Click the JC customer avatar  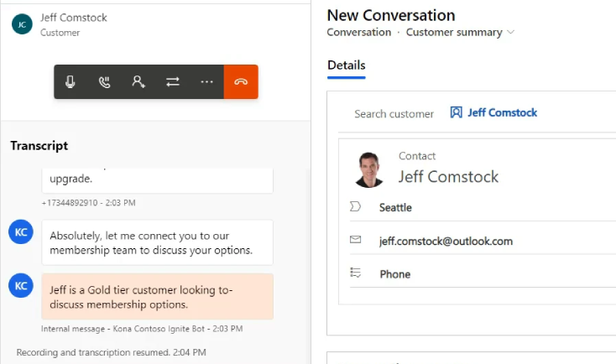pos(22,24)
